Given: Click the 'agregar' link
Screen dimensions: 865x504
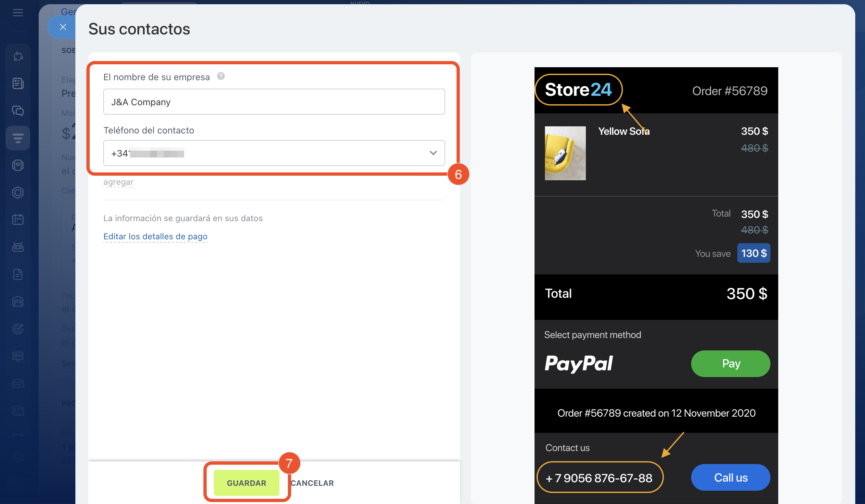Looking at the screenshot, I should coord(118,182).
